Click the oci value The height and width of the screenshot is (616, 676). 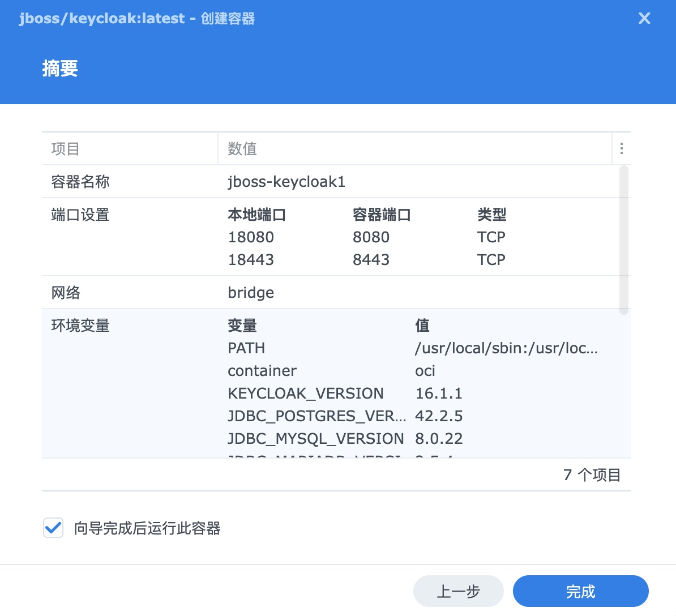(425, 371)
